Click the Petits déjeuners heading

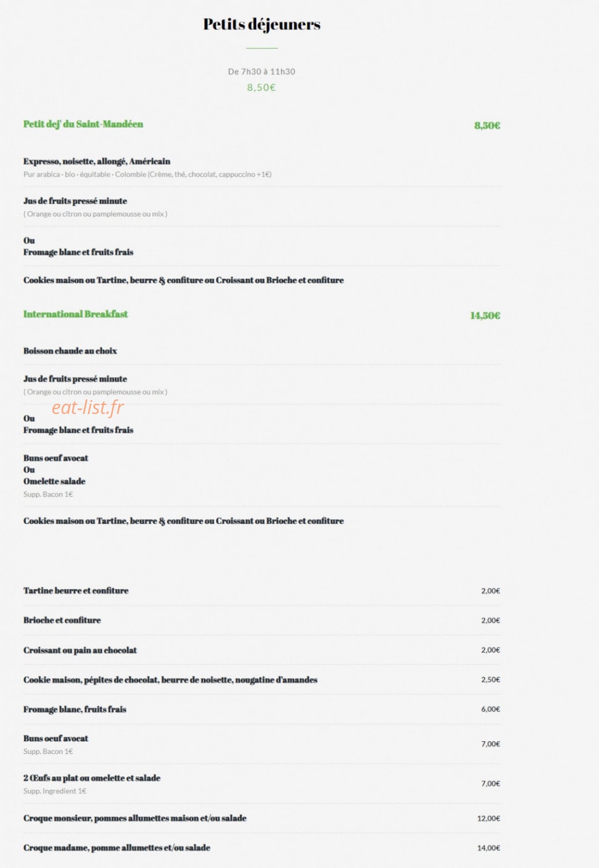(x=262, y=24)
